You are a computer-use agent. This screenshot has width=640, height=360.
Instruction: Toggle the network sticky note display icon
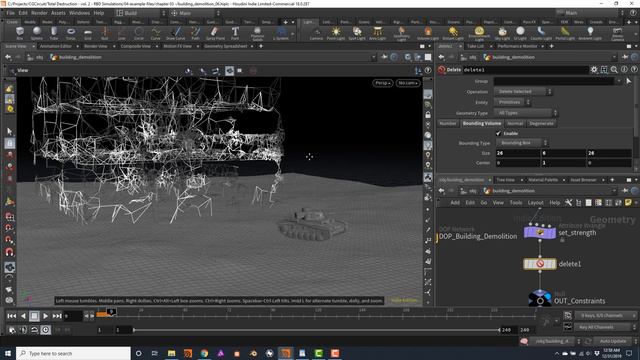point(628,202)
